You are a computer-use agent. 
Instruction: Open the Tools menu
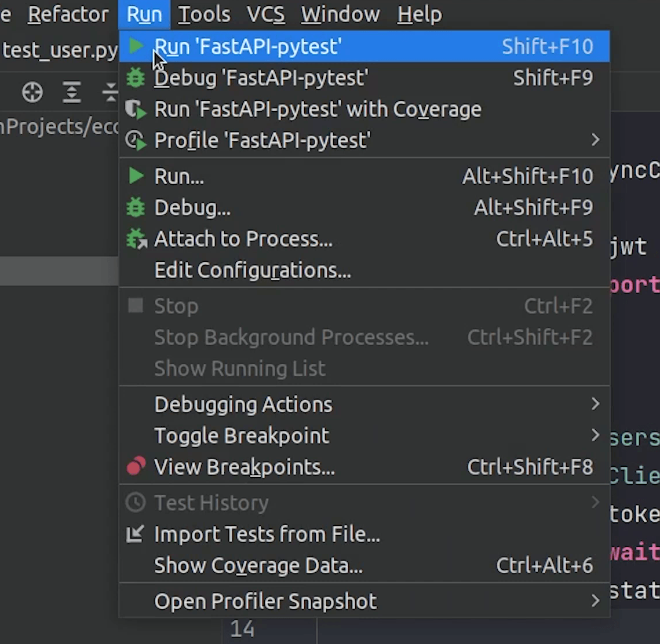[203, 14]
